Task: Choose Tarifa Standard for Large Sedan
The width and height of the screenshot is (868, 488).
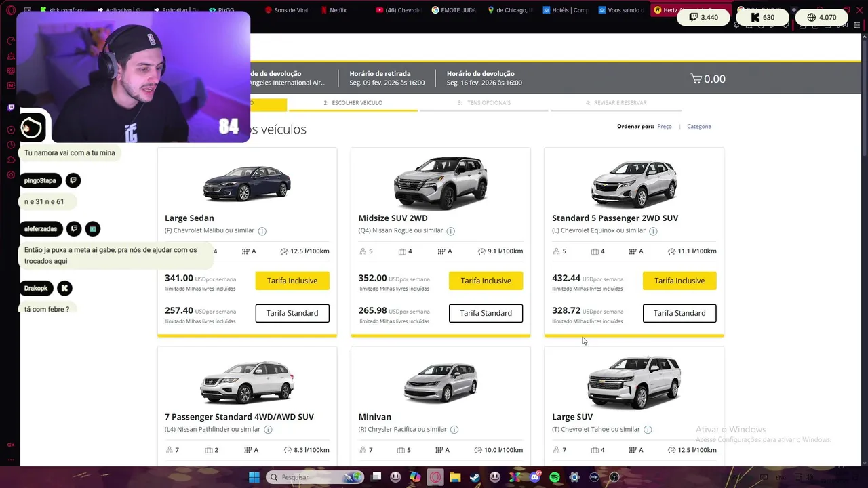Action: coord(292,313)
